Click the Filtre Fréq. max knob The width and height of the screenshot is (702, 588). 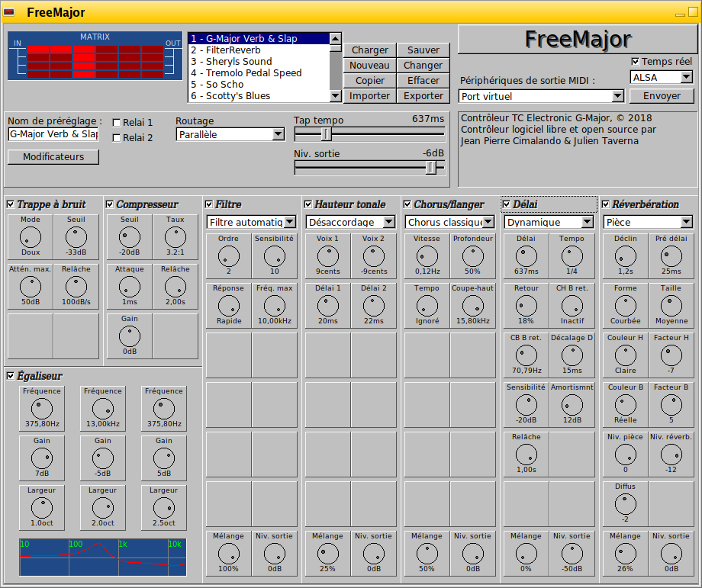pos(275,306)
